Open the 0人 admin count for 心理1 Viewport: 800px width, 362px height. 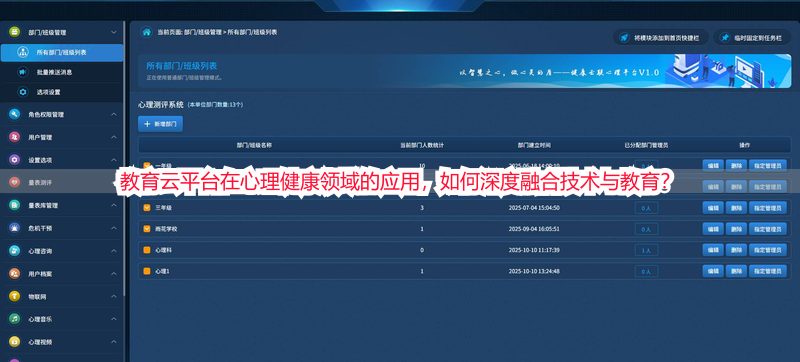(x=646, y=271)
